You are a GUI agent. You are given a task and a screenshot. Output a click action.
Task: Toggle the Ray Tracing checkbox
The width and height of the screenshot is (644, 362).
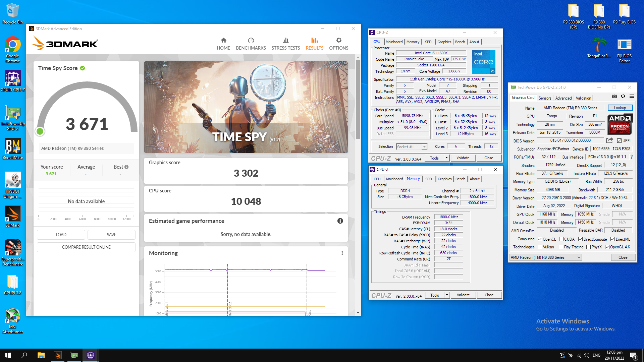pyautogui.click(x=561, y=247)
